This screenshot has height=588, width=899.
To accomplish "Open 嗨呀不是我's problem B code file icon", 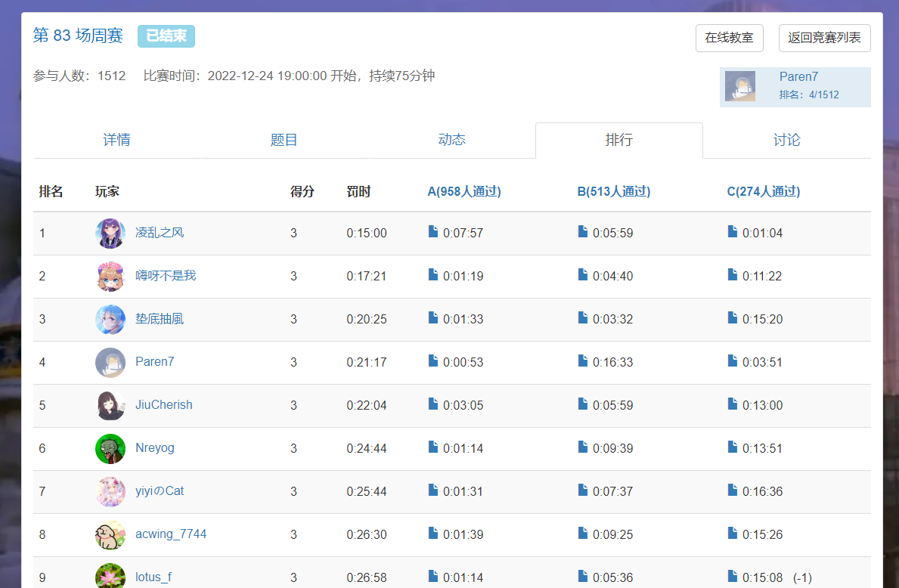I will pos(583,275).
